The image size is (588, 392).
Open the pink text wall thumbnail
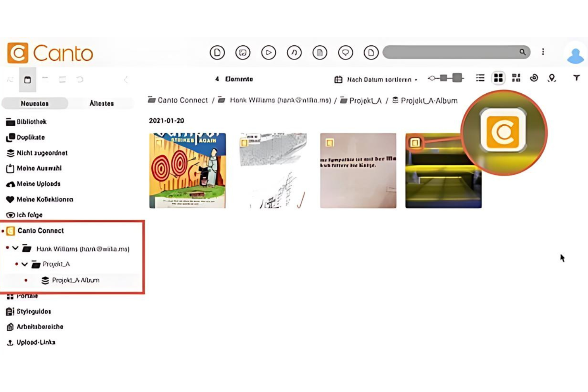pos(358,170)
